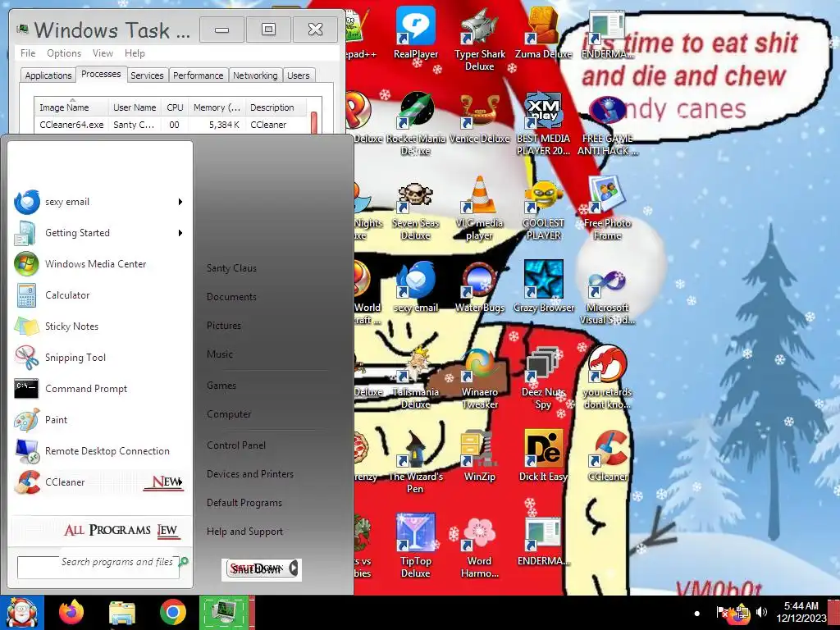Screen dimensions: 840x630
Task: Open the CCleaner desktop shortcut
Action: click(607, 456)
